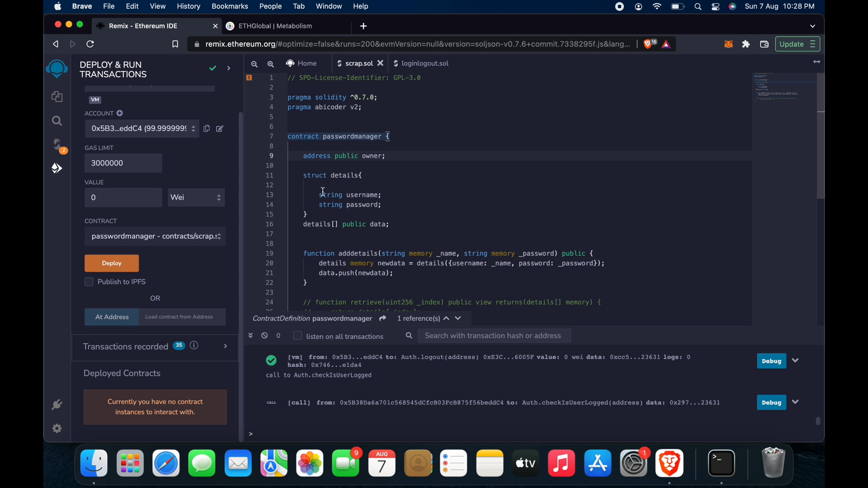
Task: Click the Value amount input field
Action: (123, 197)
